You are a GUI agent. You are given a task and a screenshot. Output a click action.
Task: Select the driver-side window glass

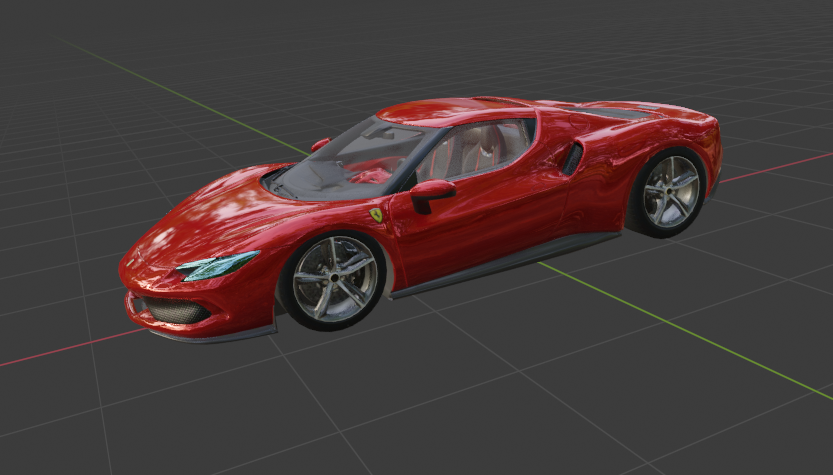[x=475, y=147]
